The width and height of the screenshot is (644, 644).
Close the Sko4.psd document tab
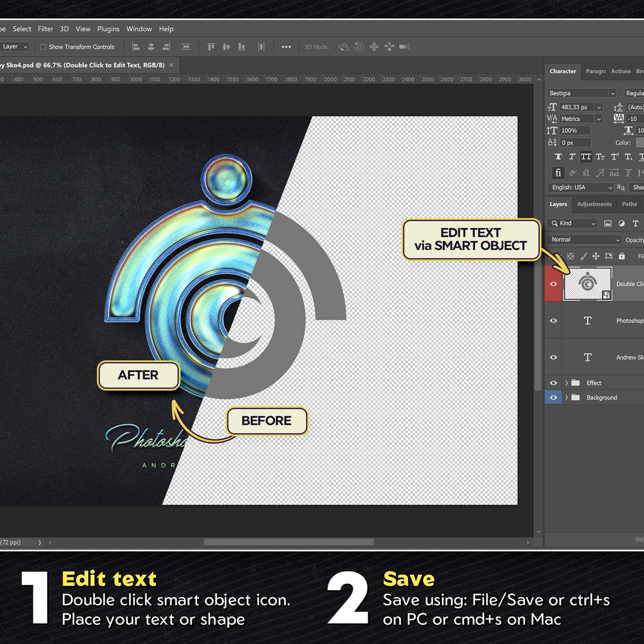coord(171,65)
